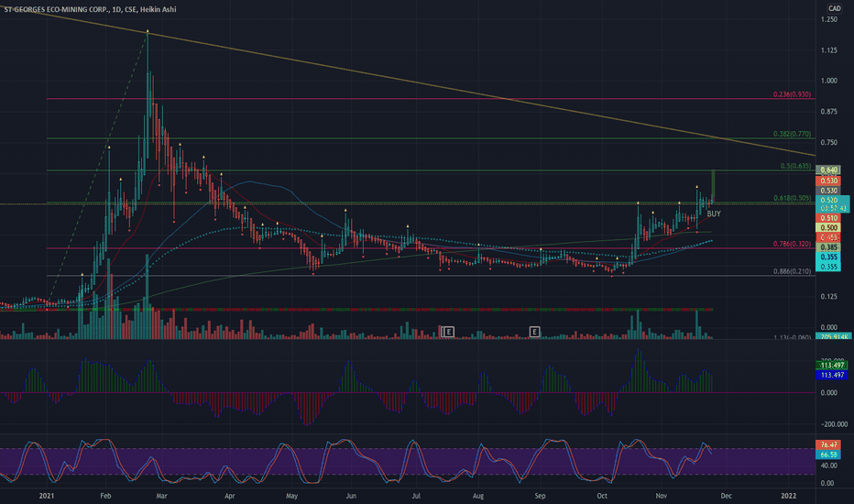This screenshot has height=504, width=854.
Task: Click the Mar label on time axis
Action: pos(161,496)
